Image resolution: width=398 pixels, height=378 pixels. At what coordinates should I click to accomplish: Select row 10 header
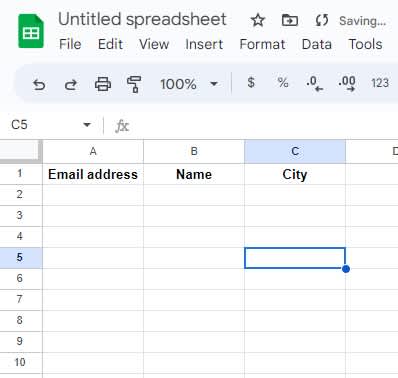pyautogui.click(x=20, y=363)
